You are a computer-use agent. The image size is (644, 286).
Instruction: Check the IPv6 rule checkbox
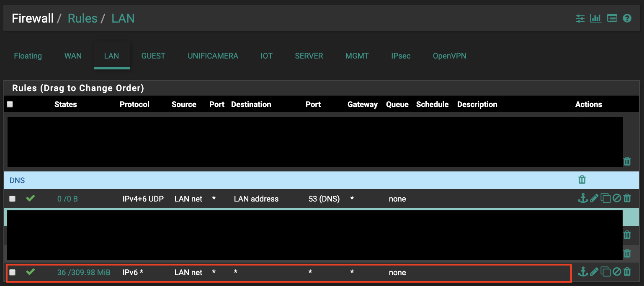(13, 273)
